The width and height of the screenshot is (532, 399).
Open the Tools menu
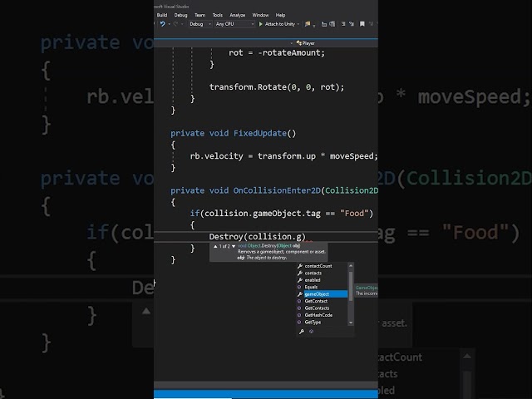point(218,15)
